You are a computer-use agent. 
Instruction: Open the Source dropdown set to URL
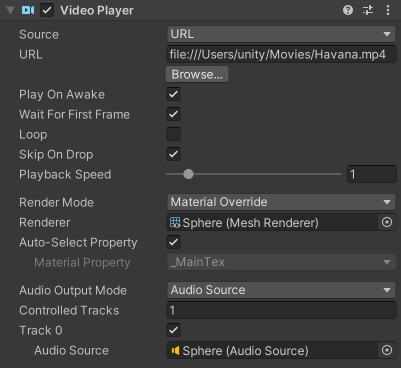point(282,34)
